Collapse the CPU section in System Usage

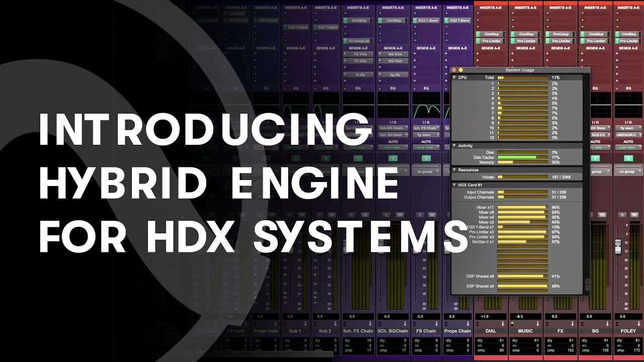click(x=454, y=77)
